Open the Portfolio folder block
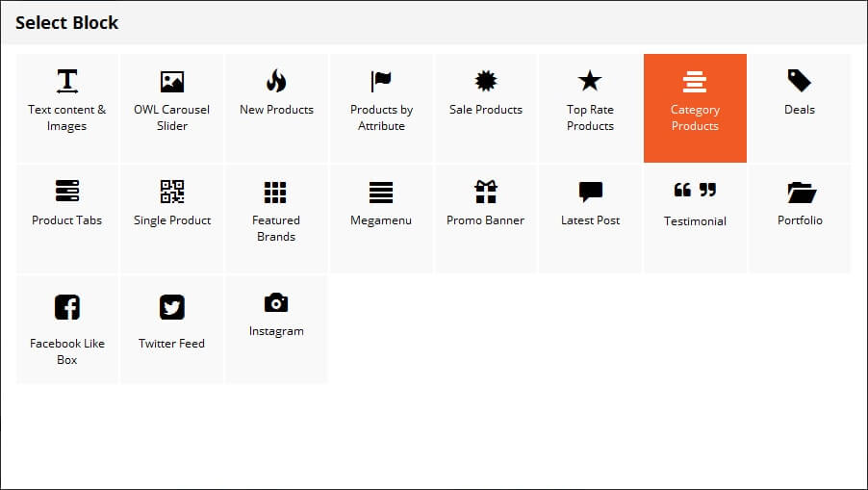 pos(800,219)
